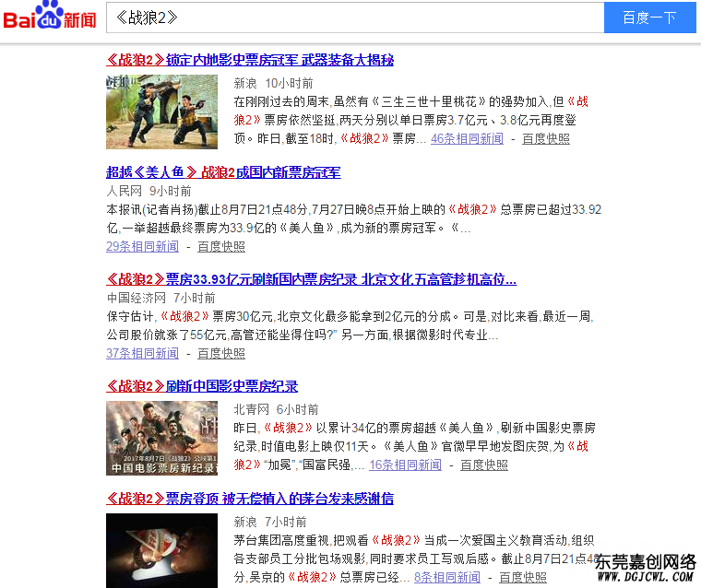Open 37条相同新闻 link
Screen dimensions: 701x588
point(143,353)
